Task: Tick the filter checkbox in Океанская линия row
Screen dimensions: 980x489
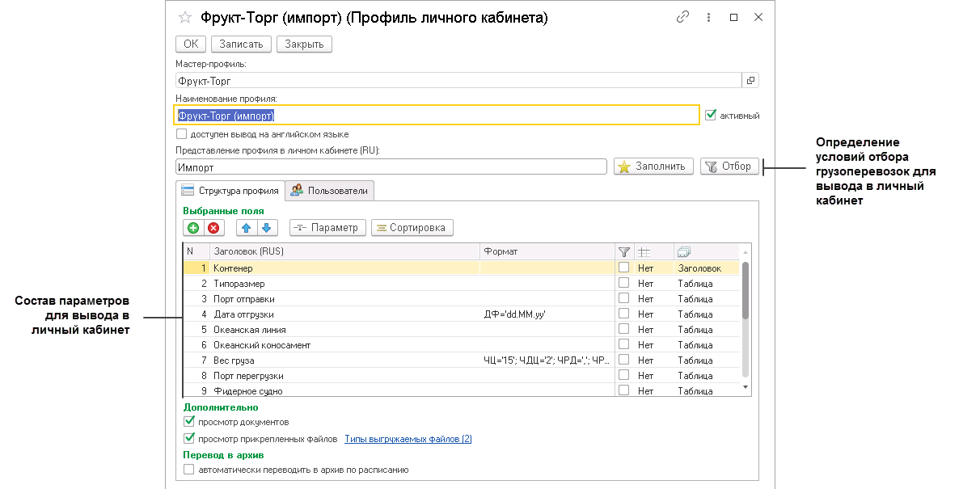Action: coord(624,329)
